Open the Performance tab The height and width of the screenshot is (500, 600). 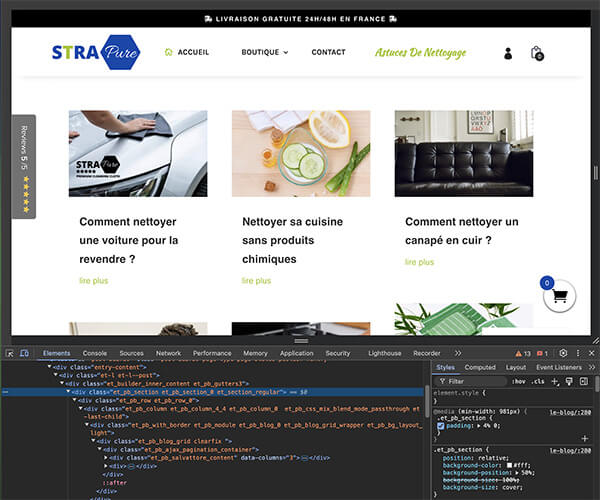(212, 353)
